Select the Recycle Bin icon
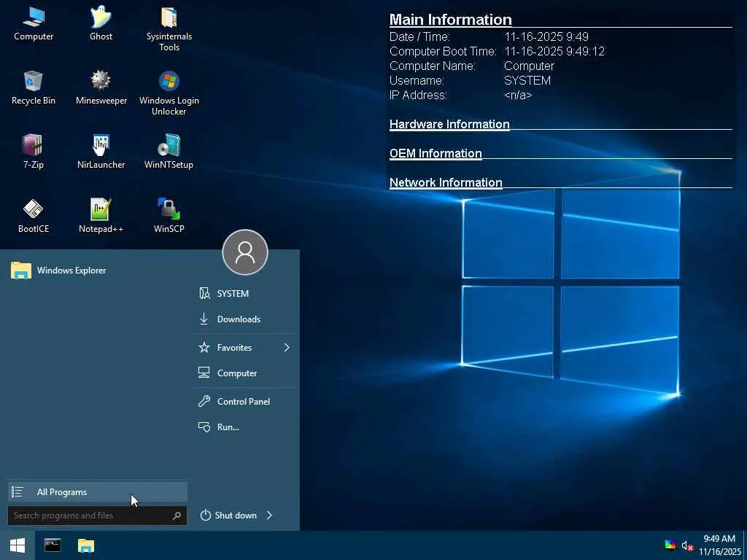 coord(34,87)
